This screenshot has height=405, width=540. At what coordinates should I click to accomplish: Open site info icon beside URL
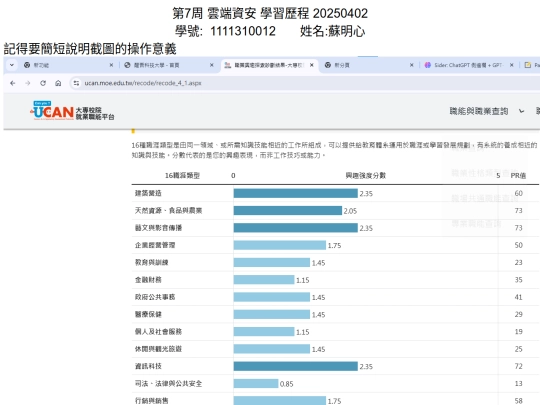(x=76, y=83)
